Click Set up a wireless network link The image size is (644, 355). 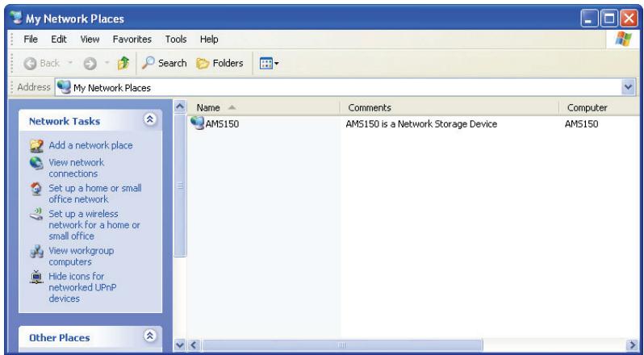tap(94, 225)
